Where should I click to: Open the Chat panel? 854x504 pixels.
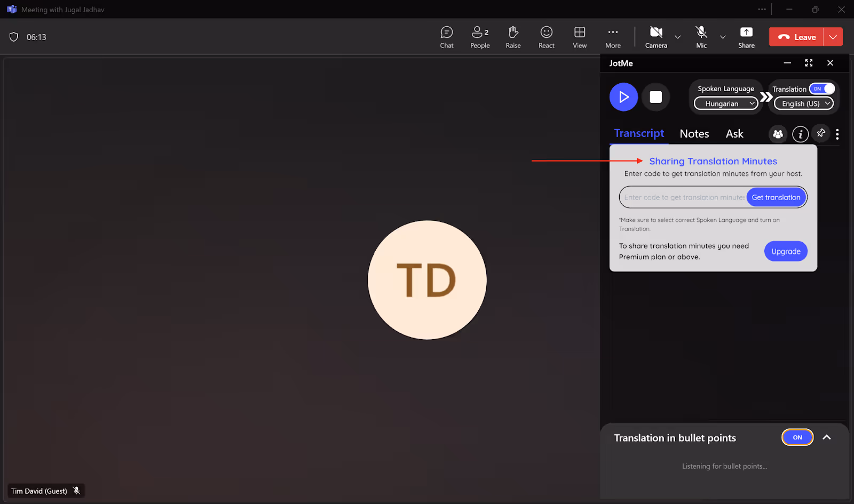pos(447,37)
